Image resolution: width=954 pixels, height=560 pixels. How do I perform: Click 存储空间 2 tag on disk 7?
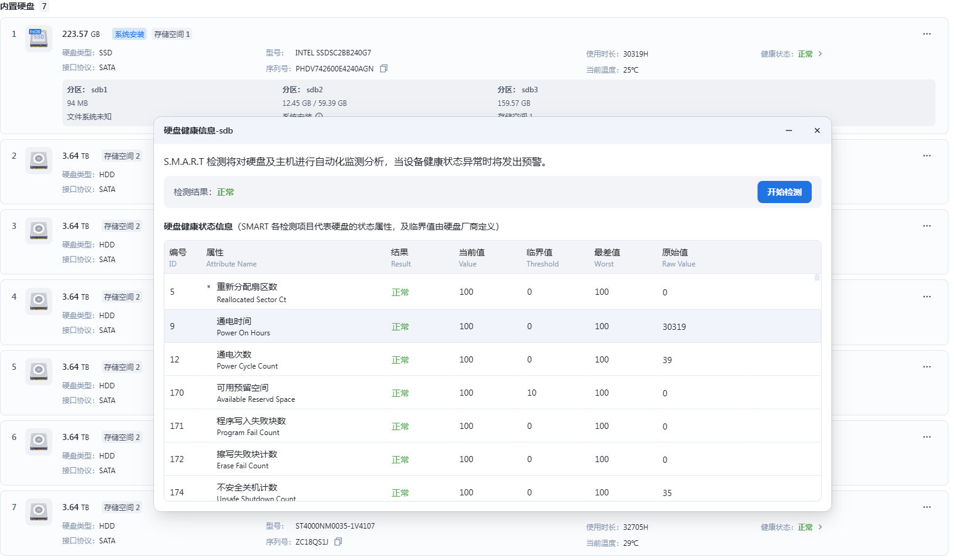[x=122, y=508]
